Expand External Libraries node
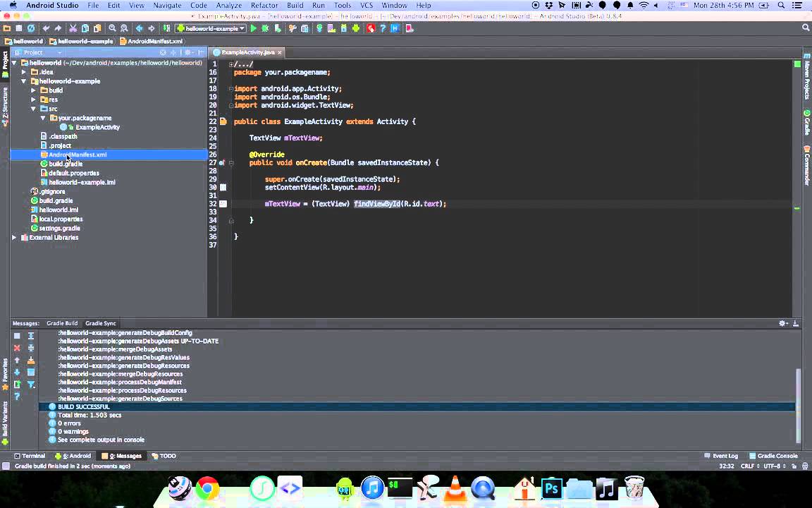The width and height of the screenshot is (812, 508). [x=15, y=237]
